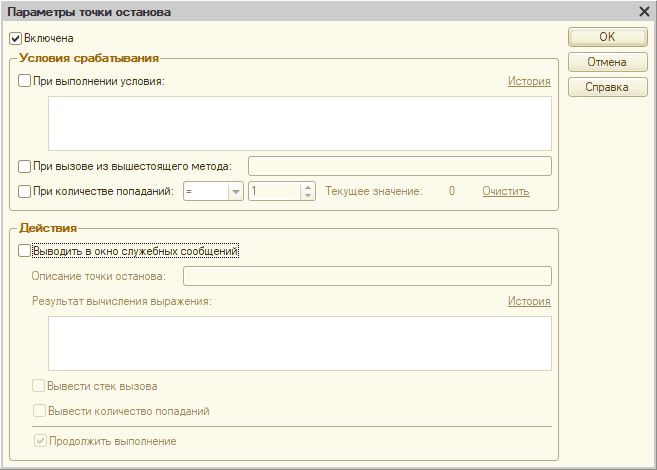Focus the вышестоящий метод input field
This screenshot has height=470, width=657.
click(399, 166)
